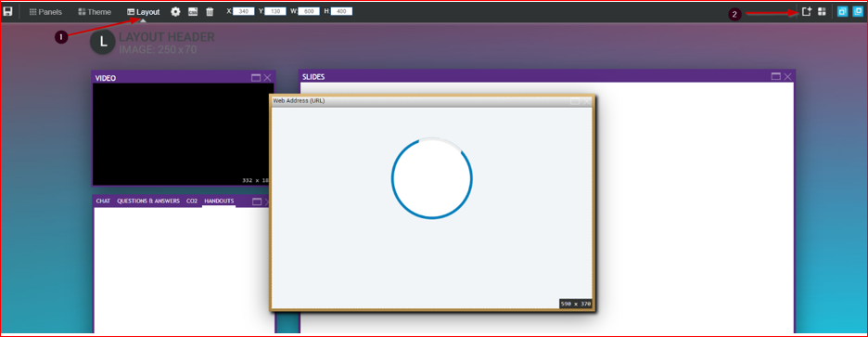Viewport: 868px width, 337px height.
Task: Maximize the Web Address (URL) panel
Action: [575, 101]
